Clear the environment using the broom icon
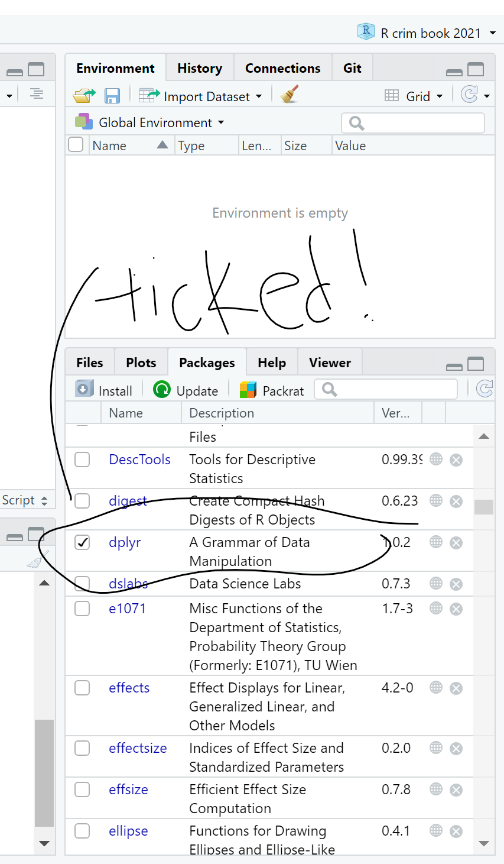The height and width of the screenshot is (864, 504). 289,95
